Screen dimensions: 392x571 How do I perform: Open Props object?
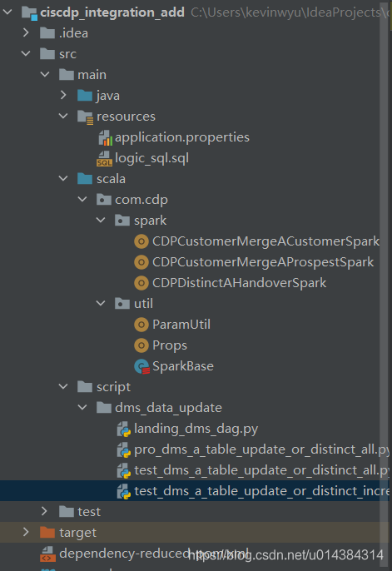[170, 345]
